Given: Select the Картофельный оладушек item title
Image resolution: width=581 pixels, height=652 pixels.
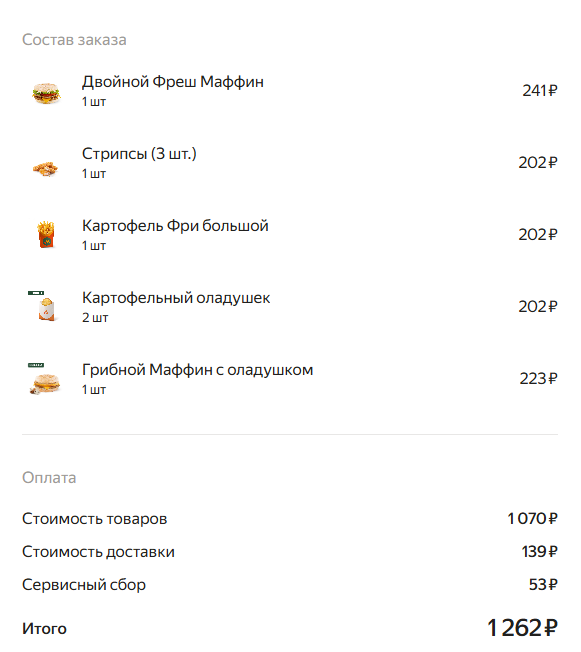Looking at the screenshot, I should click(176, 298).
